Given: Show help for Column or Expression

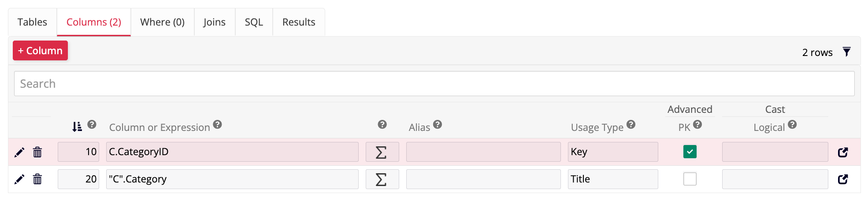Looking at the screenshot, I should pyautogui.click(x=217, y=125).
